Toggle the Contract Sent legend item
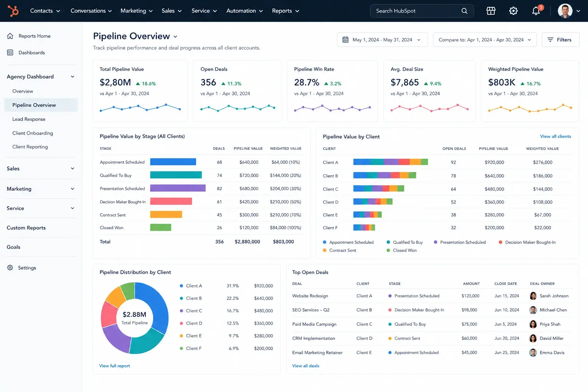 (340, 250)
